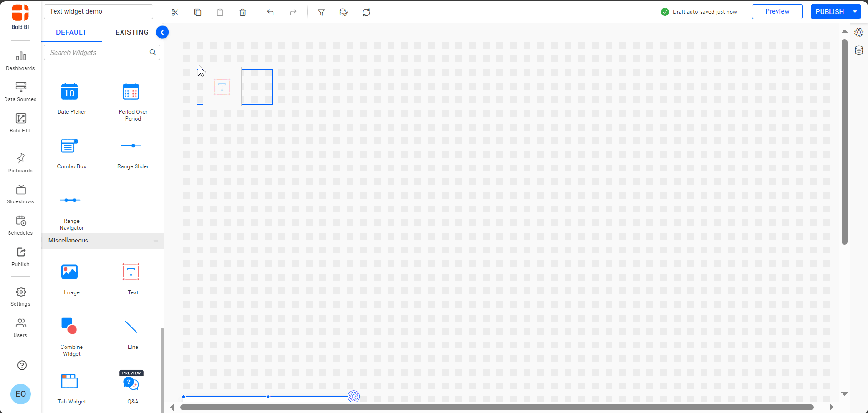Click the Preview button
This screenshot has width=868, height=413.
[x=777, y=12]
